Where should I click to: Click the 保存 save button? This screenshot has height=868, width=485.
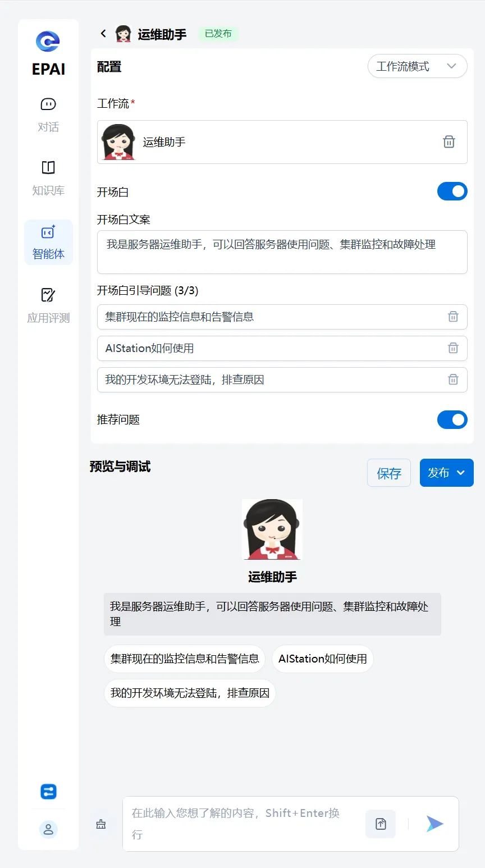point(389,473)
